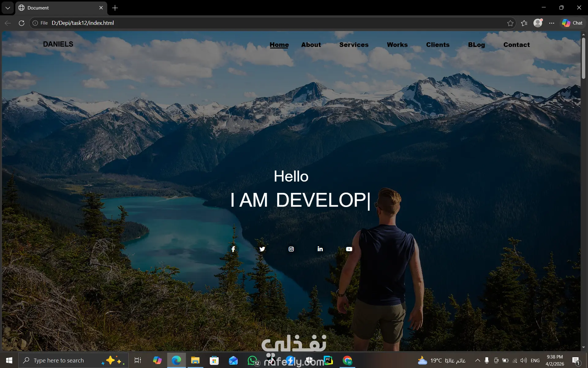Open the favorites list icon
This screenshot has height=368, width=588.
524,23
